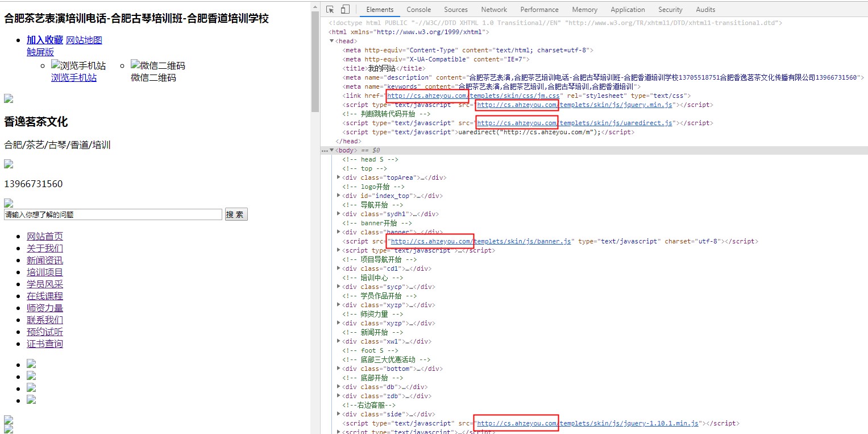Expand the div class topArea node
The image size is (868, 434).
point(339,177)
